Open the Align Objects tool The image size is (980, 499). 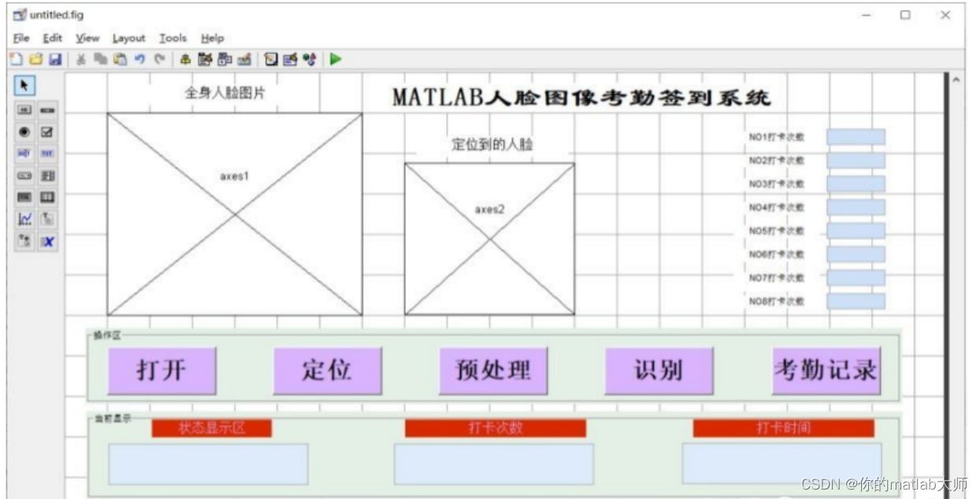(186, 59)
